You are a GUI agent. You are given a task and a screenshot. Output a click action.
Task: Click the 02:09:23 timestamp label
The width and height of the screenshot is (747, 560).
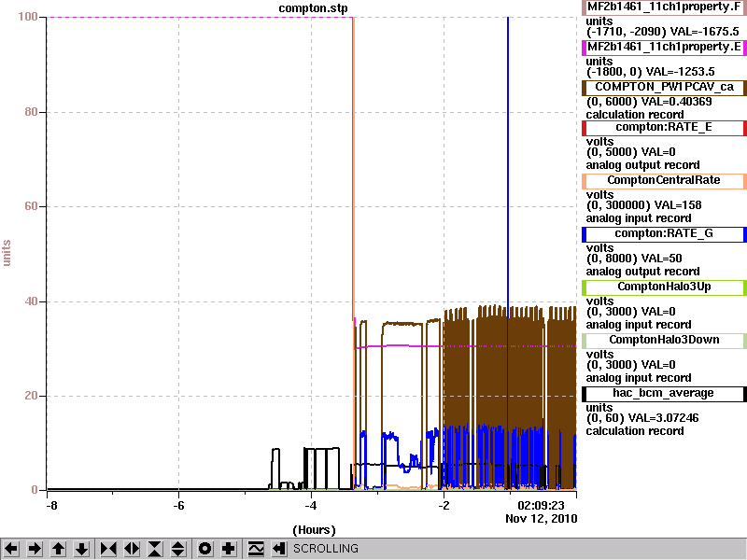tap(541, 506)
